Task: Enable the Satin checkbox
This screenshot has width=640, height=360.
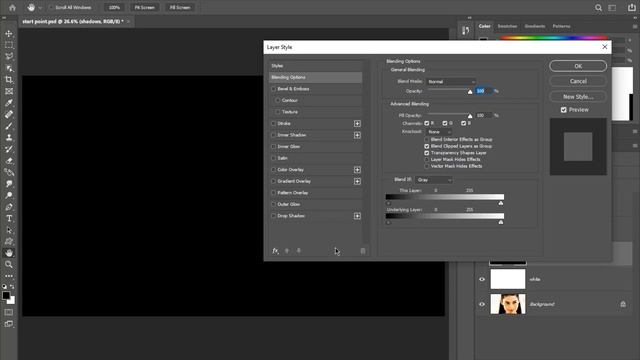Action: click(273, 158)
